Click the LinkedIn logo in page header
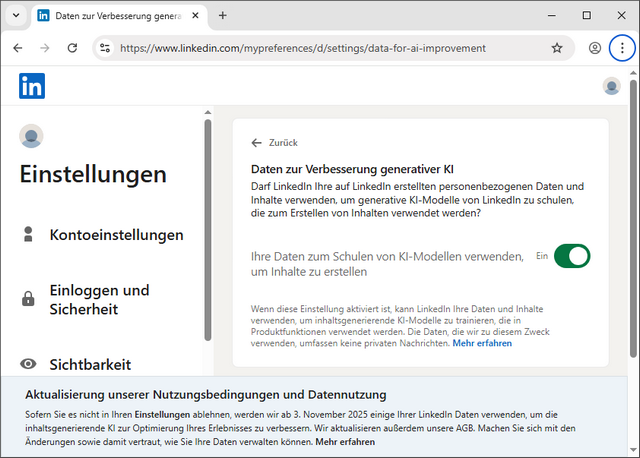Viewport: 640px width, 458px height. point(32,86)
